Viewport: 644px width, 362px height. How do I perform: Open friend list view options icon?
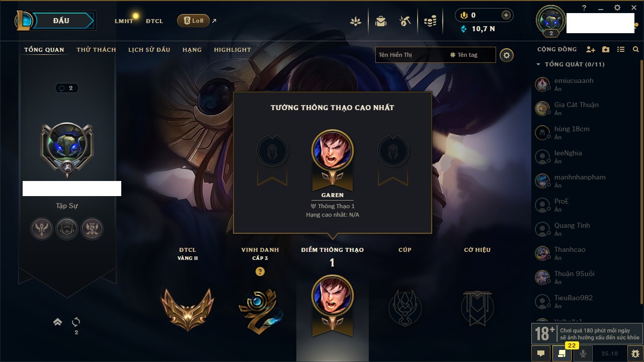pos(621,49)
